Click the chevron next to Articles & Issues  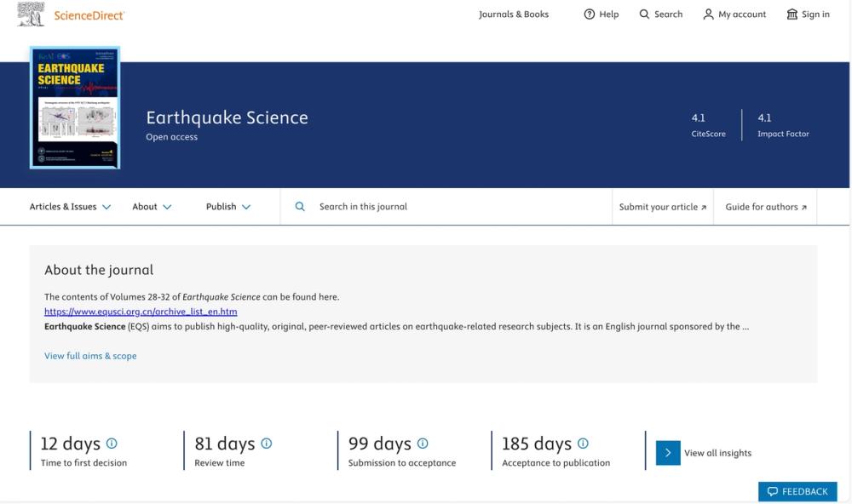[106, 207]
